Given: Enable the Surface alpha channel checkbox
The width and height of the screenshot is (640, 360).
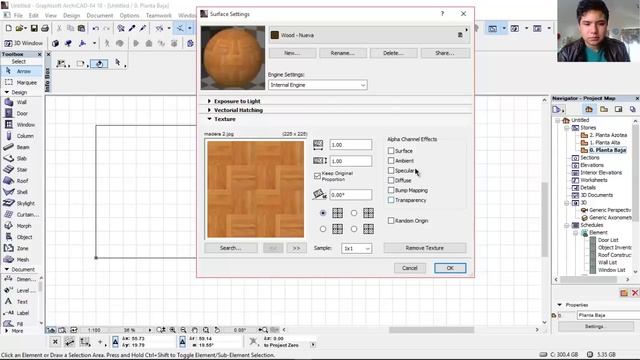Looking at the screenshot, I should click(391, 151).
